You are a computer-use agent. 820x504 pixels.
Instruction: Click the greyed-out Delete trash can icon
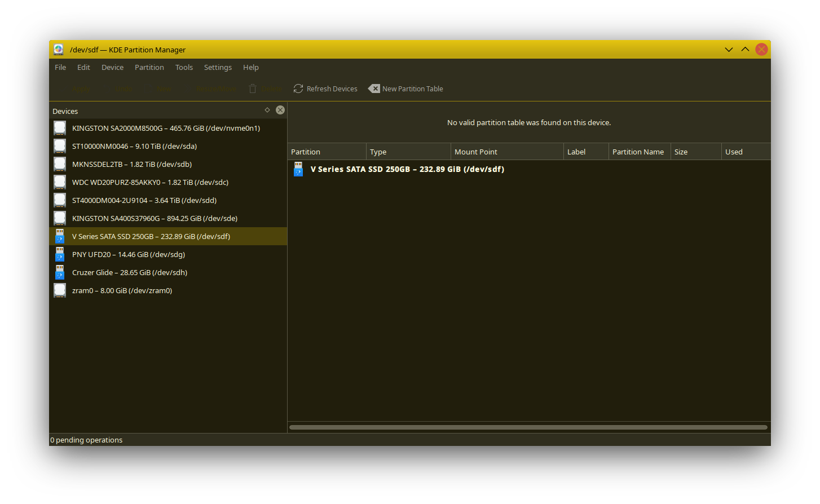tap(253, 89)
